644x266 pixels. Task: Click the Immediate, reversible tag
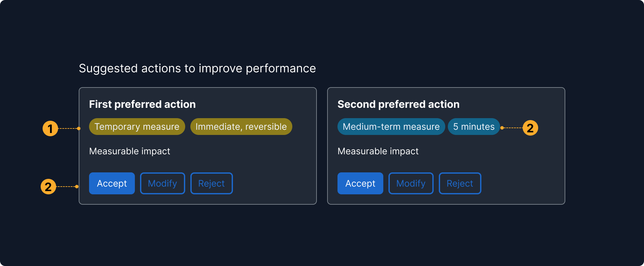[241, 127]
